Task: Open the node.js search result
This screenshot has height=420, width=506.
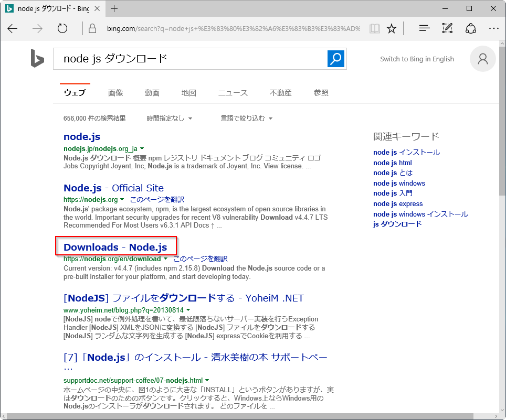Action: pyautogui.click(x=82, y=137)
